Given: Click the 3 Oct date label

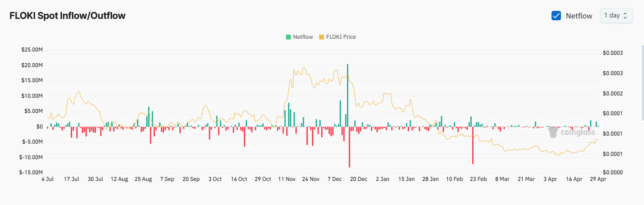Looking at the screenshot, I should [x=215, y=179].
